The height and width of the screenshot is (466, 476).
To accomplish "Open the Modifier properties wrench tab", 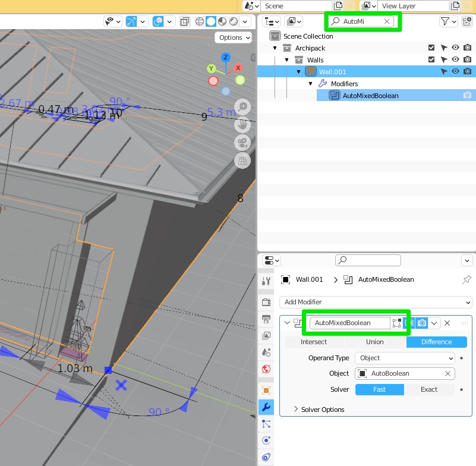I will tap(266, 407).
